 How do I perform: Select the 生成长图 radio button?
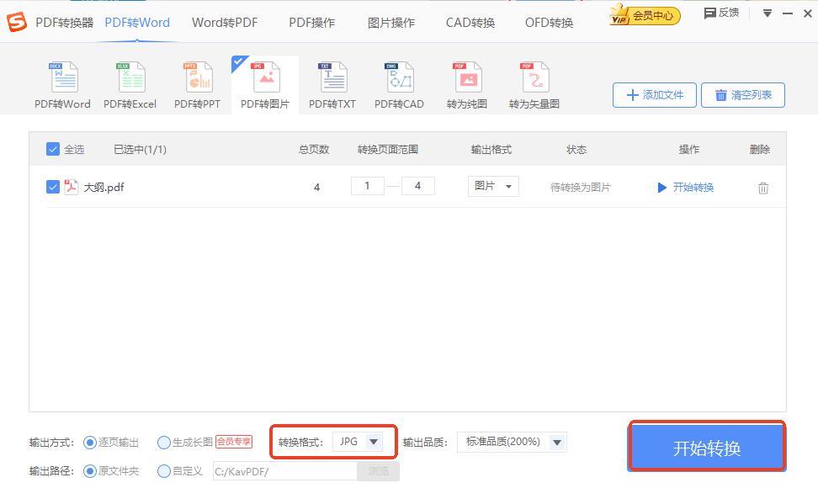[x=164, y=443]
